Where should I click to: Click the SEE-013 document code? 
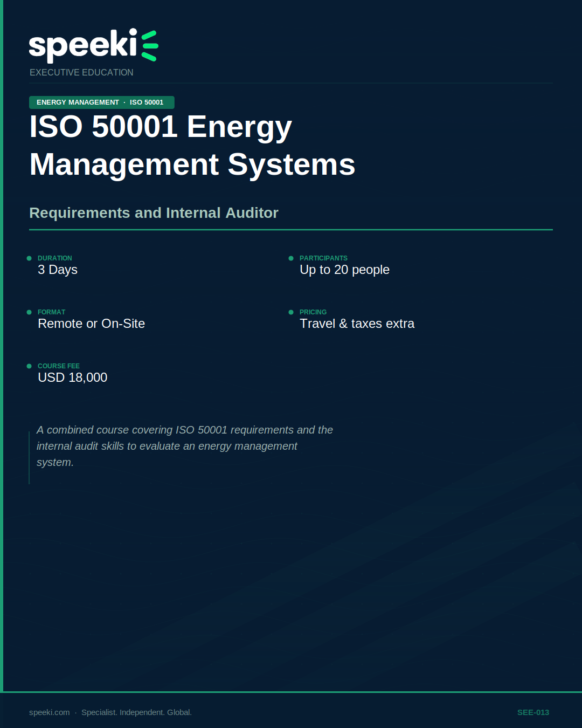(x=533, y=712)
